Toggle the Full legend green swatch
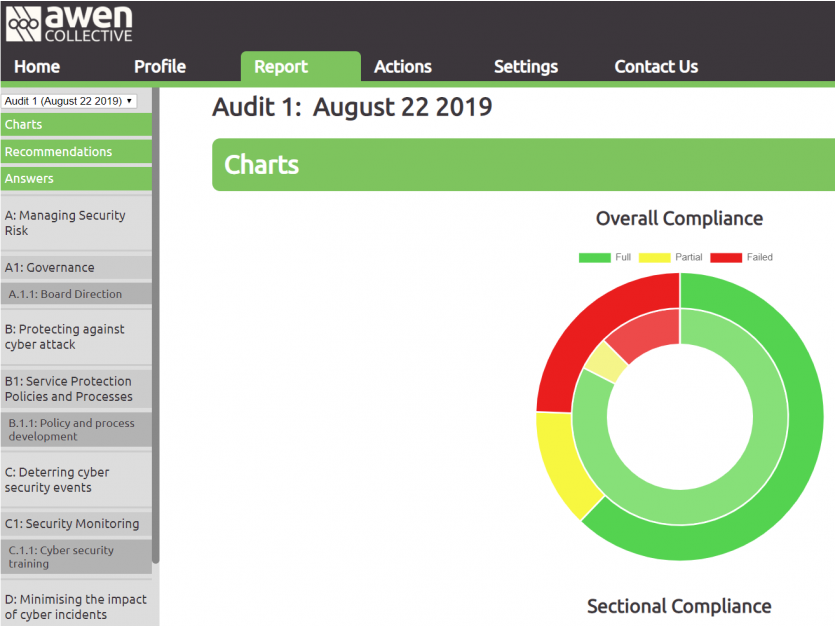The image size is (835, 626). [594, 258]
